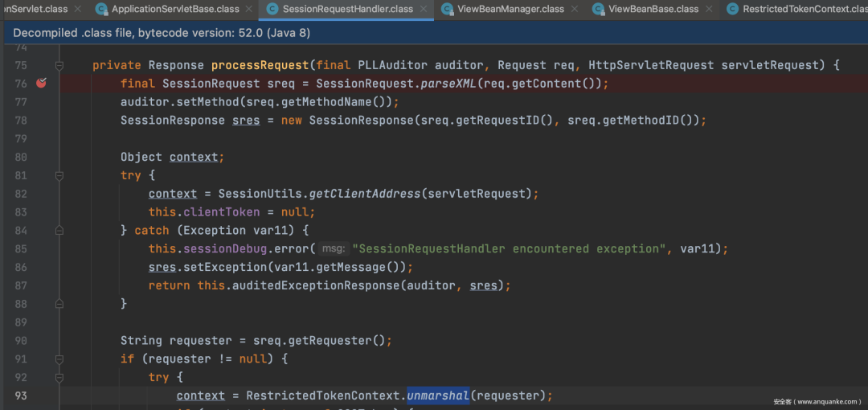The image size is (868, 410).
Task: Click line number 86 in gutter
Action: (20, 267)
